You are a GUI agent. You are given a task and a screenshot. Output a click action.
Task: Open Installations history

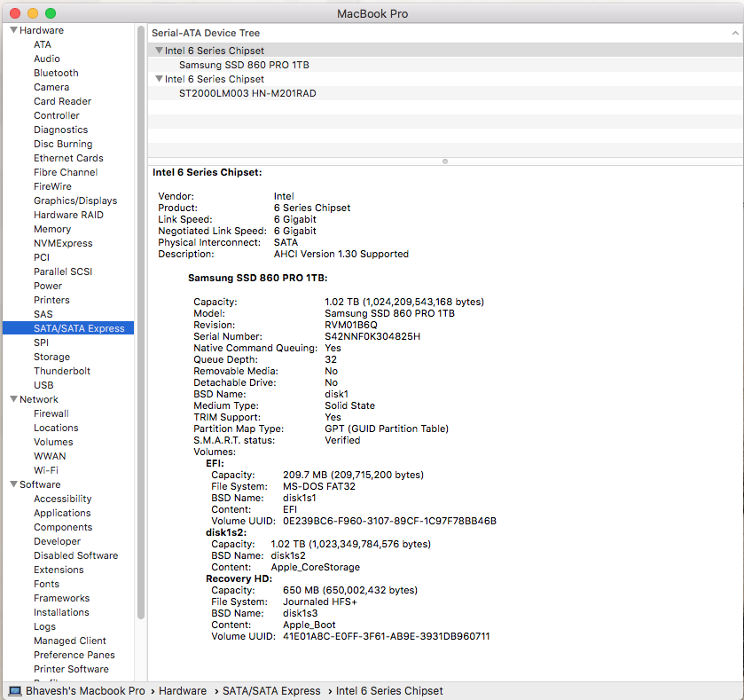(x=61, y=612)
